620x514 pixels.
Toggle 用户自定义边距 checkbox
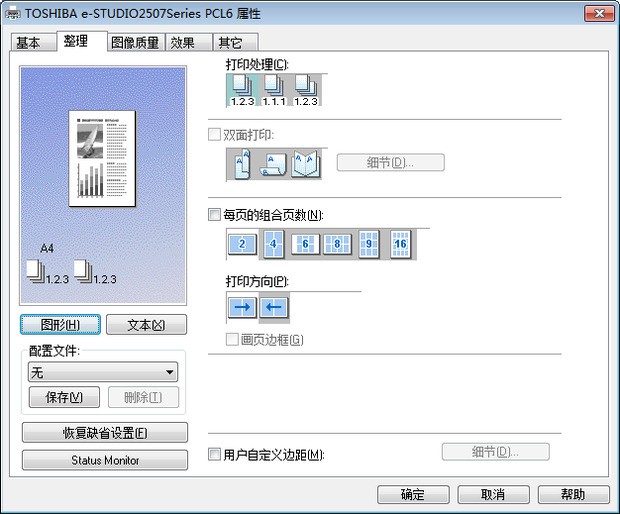pyautogui.click(x=214, y=454)
